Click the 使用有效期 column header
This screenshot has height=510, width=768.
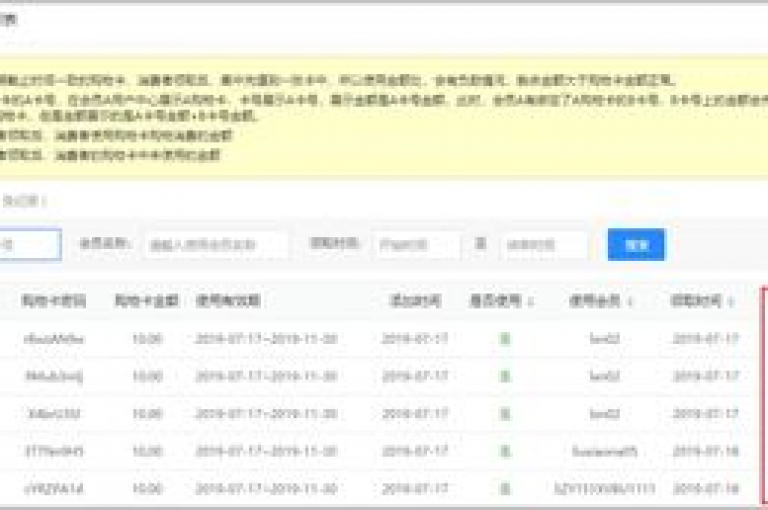point(228,301)
